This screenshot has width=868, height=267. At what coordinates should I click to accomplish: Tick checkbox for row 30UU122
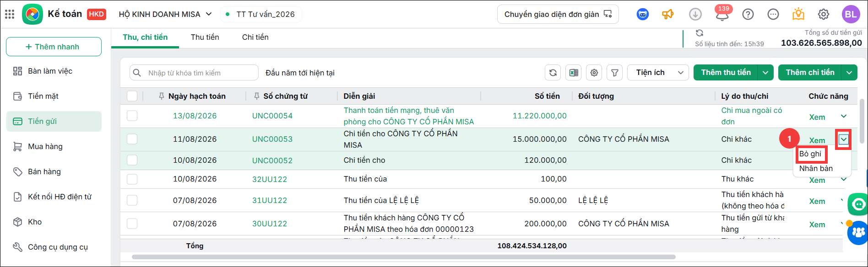[x=132, y=224]
